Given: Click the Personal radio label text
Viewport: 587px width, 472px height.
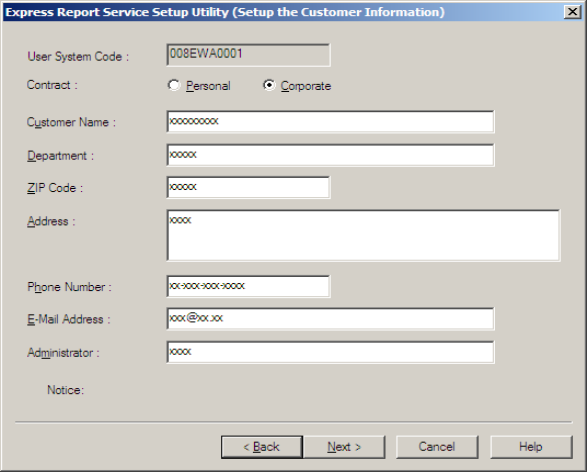Looking at the screenshot, I should (x=208, y=86).
